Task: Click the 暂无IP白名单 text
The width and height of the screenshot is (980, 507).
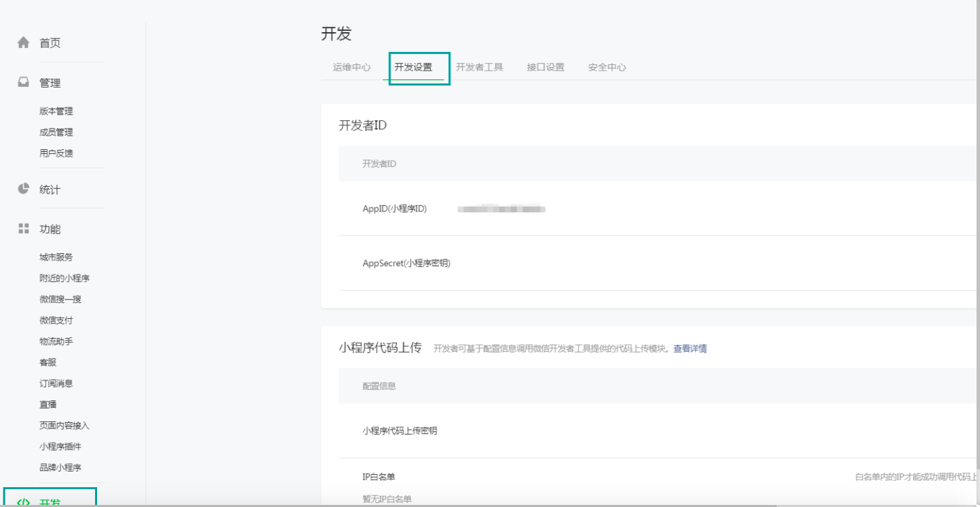Action: point(387,499)
